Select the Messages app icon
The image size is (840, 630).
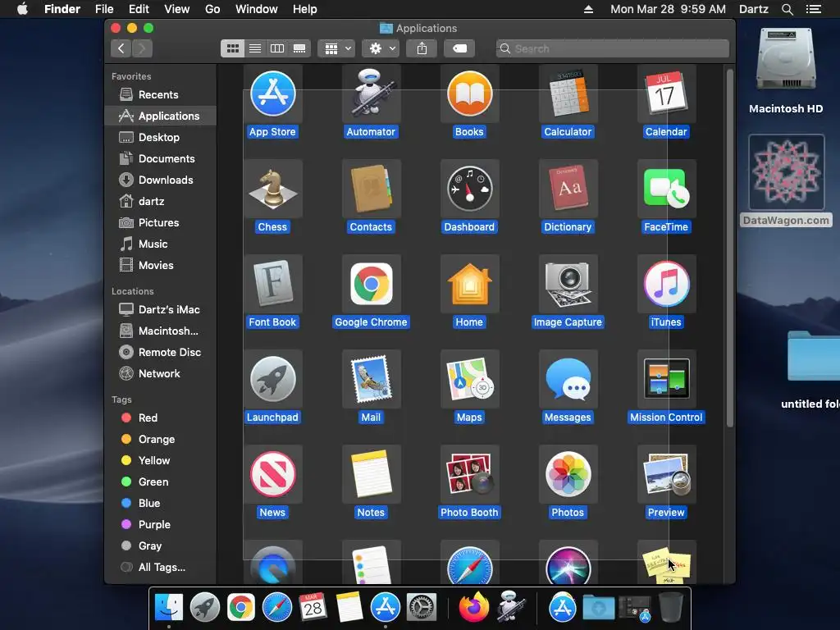[x=568, y=379]
